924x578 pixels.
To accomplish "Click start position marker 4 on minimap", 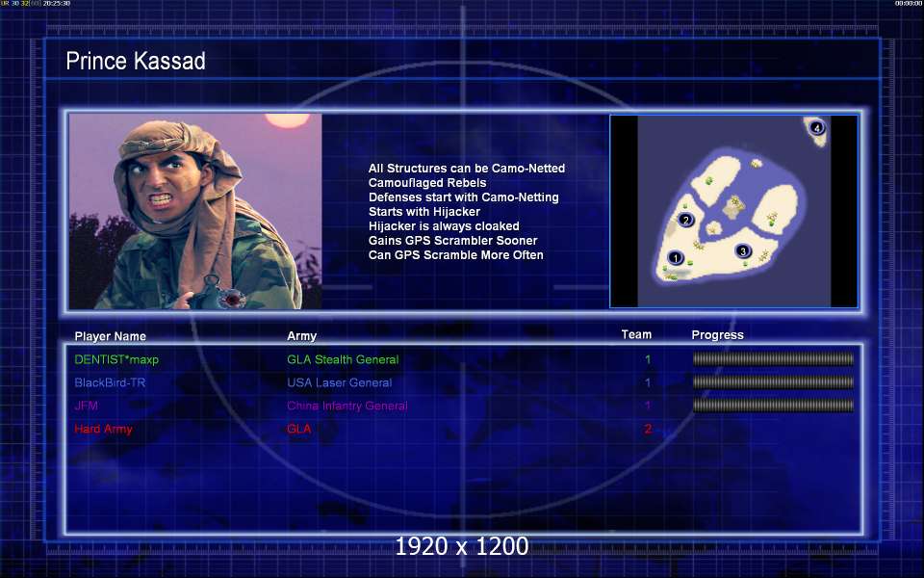I will pos(817,127).
